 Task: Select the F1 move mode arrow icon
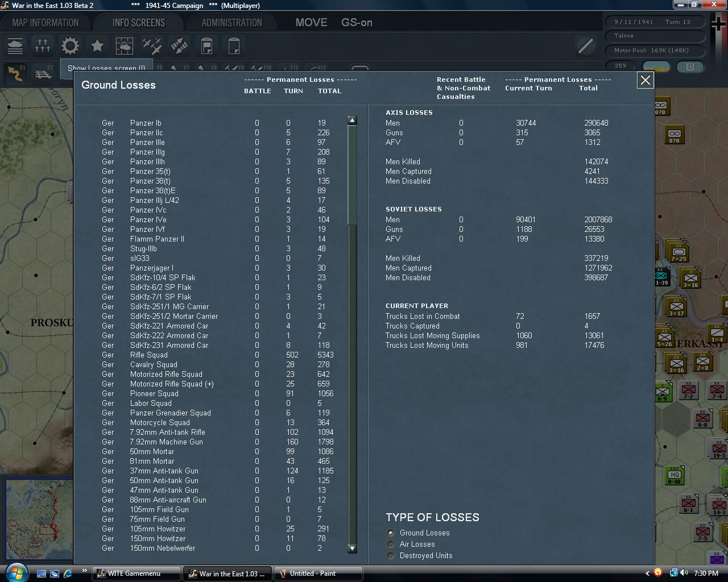point(15,73)
